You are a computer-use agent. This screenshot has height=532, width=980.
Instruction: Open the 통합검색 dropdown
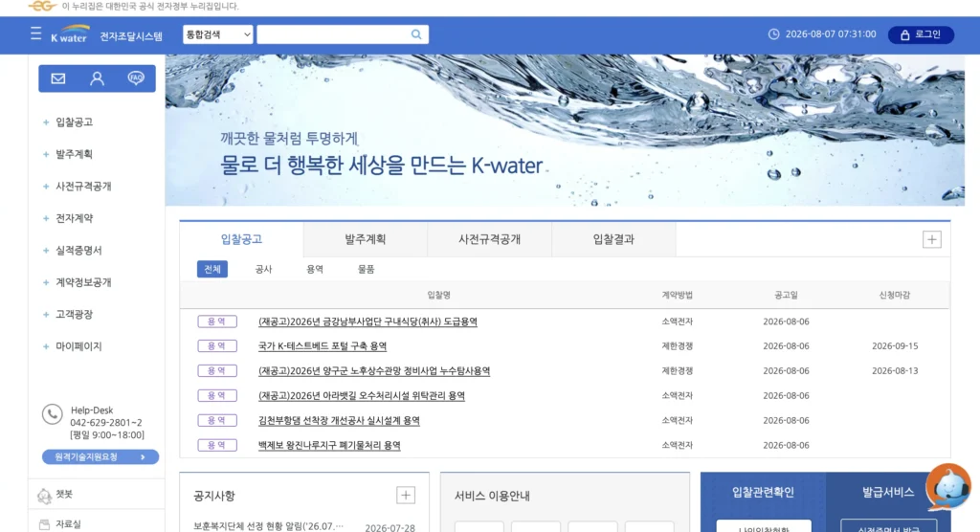point(217,34)
